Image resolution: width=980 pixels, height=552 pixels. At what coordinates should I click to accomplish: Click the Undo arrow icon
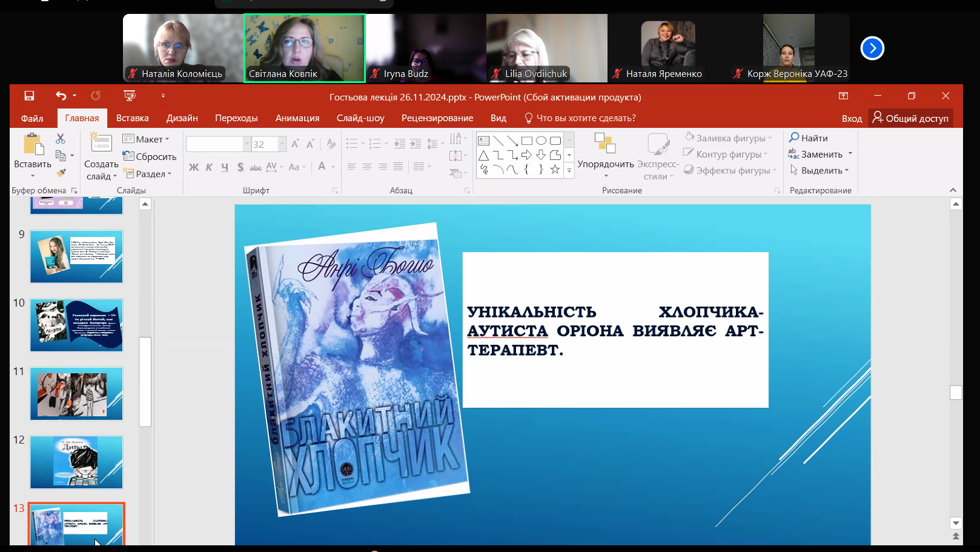[61, 96]
